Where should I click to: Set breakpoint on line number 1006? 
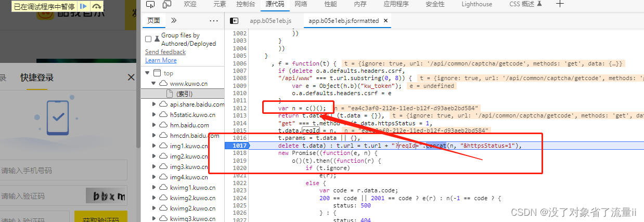pos(240,63)
